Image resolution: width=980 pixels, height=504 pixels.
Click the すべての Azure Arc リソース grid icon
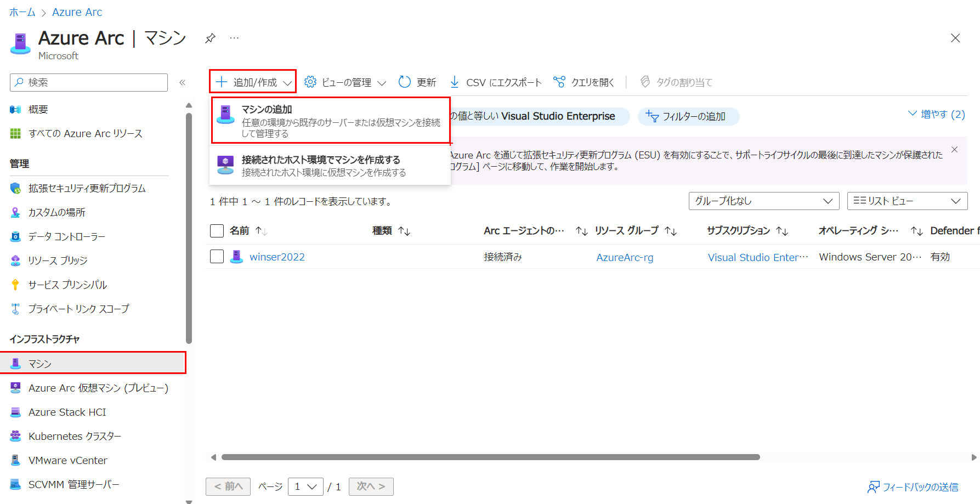[15, 133]
